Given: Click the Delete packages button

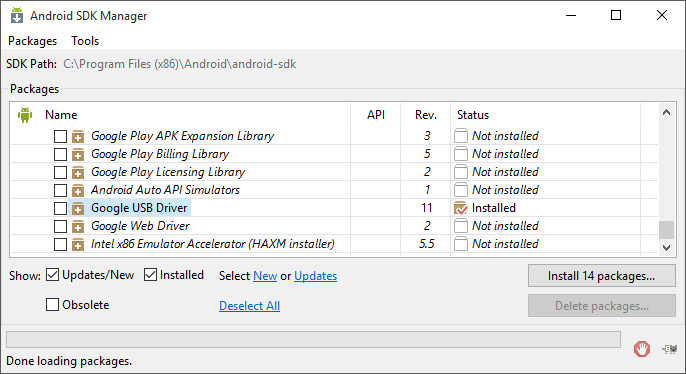Looking at the screenshot, I should (602, 305).
